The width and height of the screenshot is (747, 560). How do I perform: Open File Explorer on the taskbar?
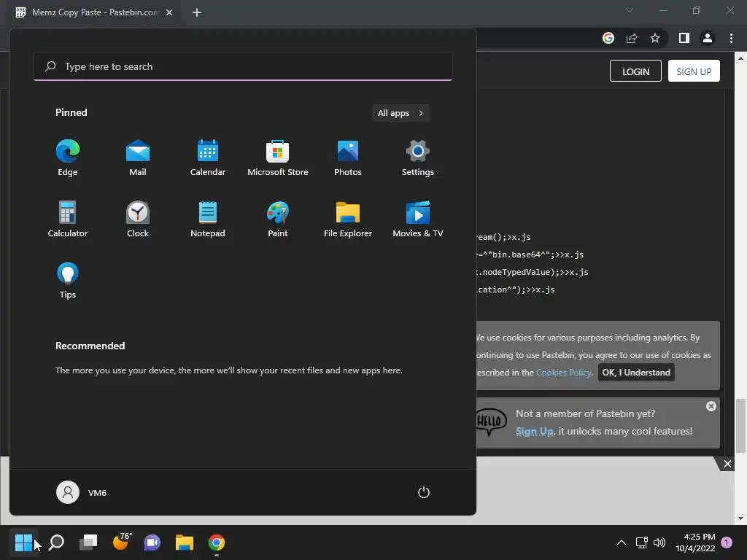(x=185, y=542)
